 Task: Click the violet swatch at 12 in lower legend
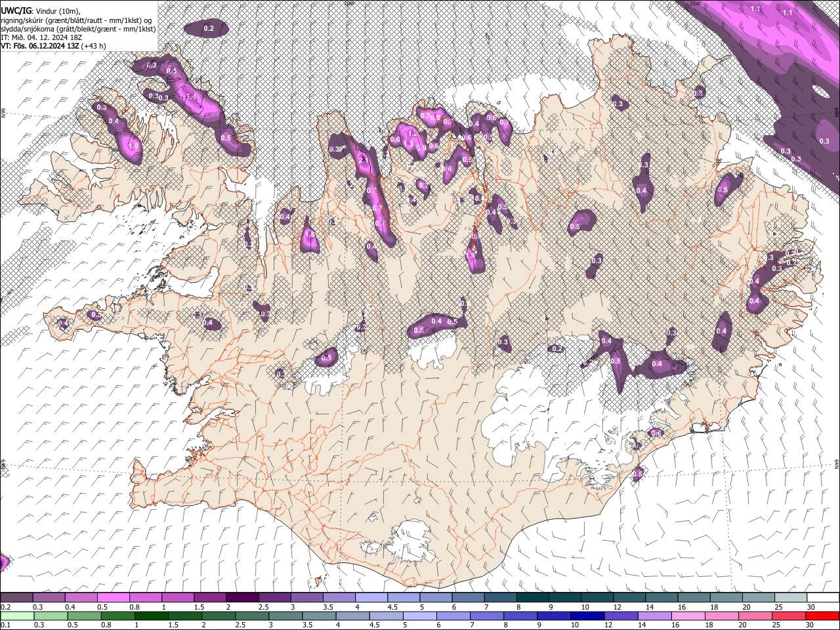pyautogui.click(x=621, y=616)
